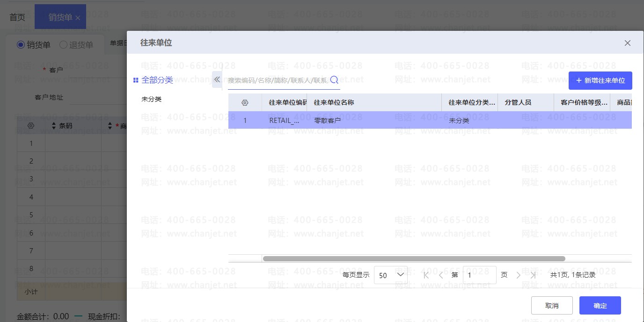Click row number 1 in the 往来单位 table

click(x=245, y=120)
